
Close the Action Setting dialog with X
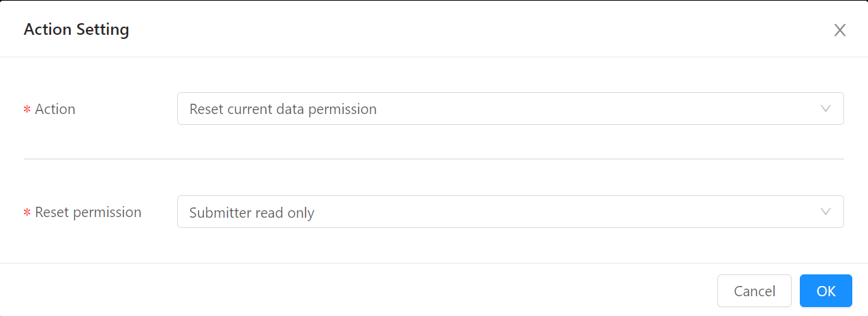840,30
